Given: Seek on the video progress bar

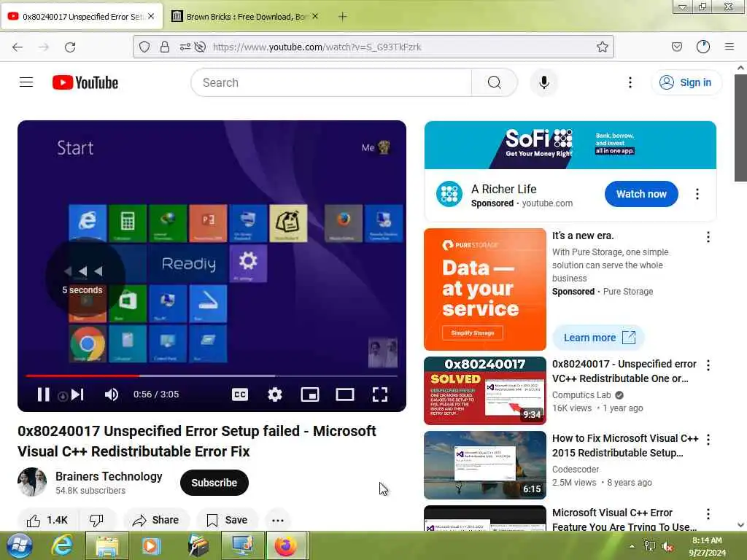Looking at the screenshot, I should 212,376.
